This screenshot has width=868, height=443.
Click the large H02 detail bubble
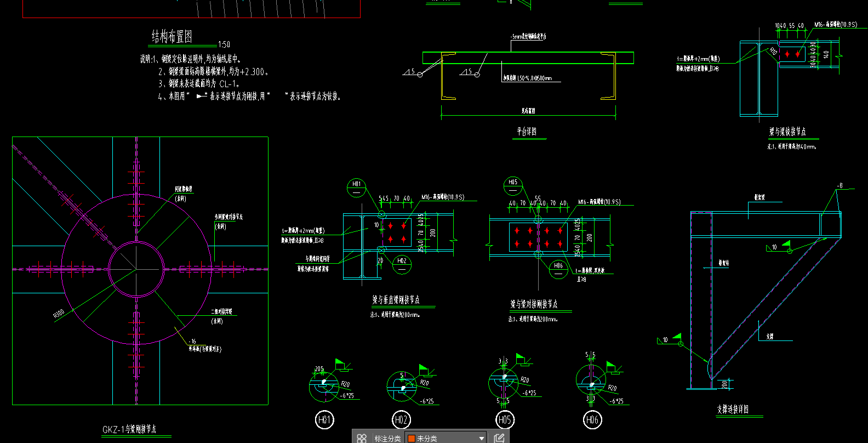click(x=402, y=420)
